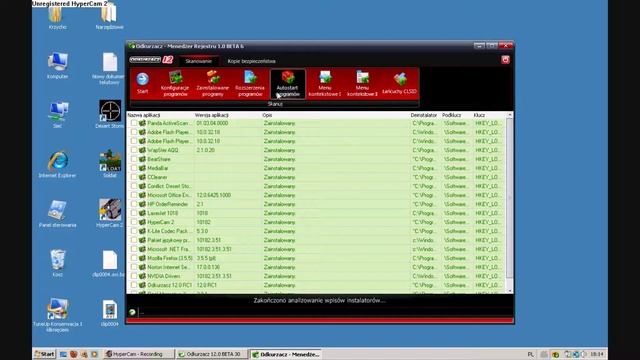Click the Start scan toolbar icon

coord(142,83)
